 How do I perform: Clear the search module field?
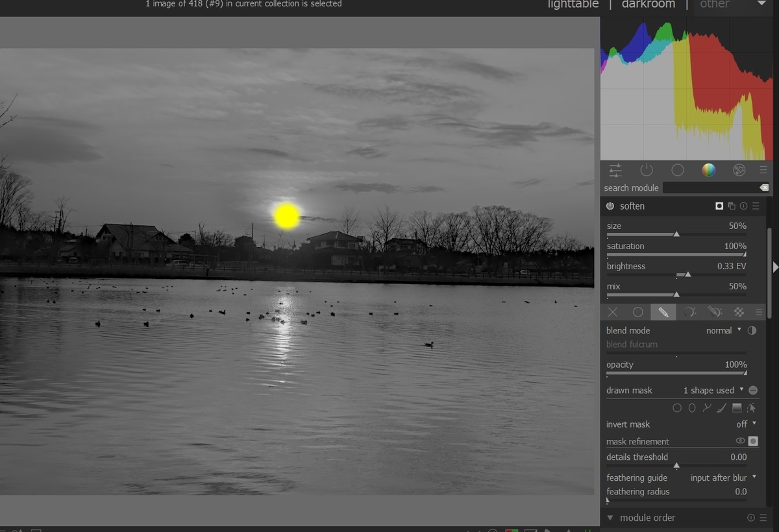(764, 187)
